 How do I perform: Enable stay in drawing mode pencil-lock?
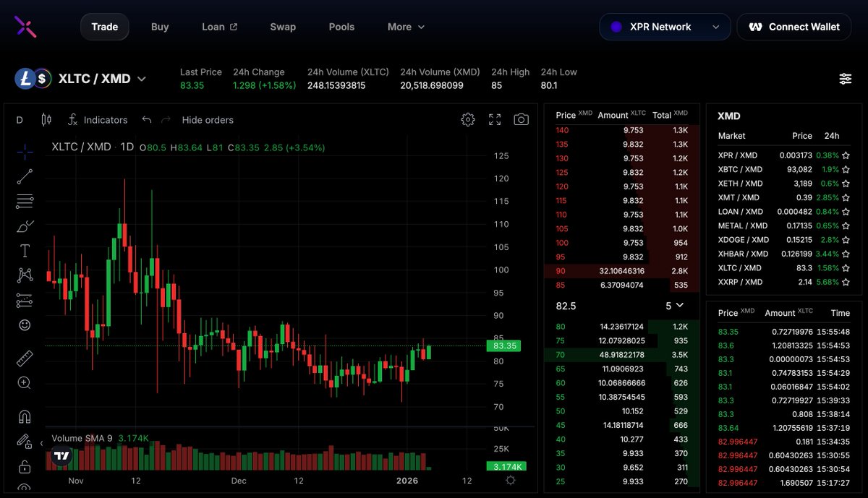coord(25,442)
